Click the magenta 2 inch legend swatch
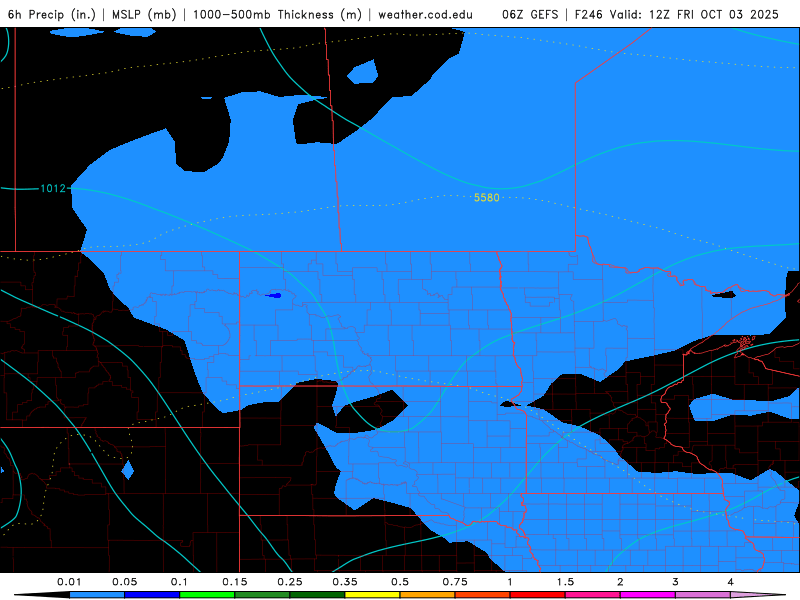The image size is (800, 600). (648, 595)
